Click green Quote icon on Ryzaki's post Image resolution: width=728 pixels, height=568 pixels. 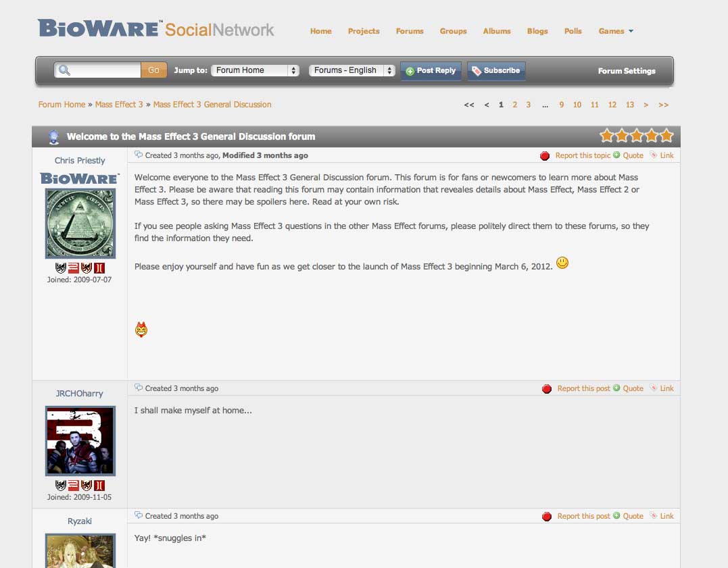(616, 515)
